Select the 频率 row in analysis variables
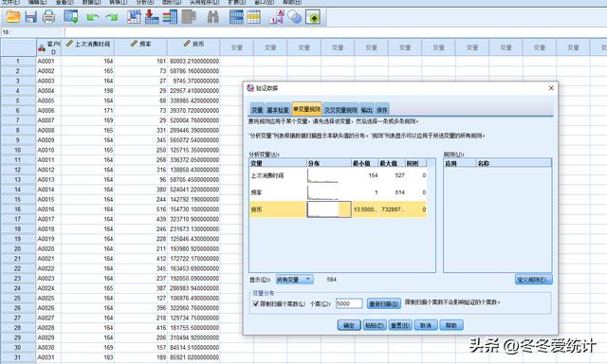Screen dimensions: 607x364 pos(338,192)
